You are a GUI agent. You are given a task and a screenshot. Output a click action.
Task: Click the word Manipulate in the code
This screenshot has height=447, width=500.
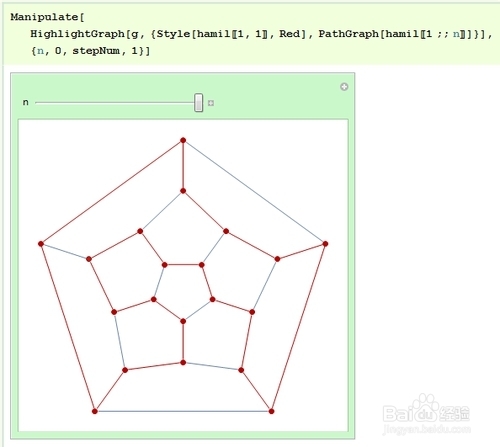click(x=44, y=17)
